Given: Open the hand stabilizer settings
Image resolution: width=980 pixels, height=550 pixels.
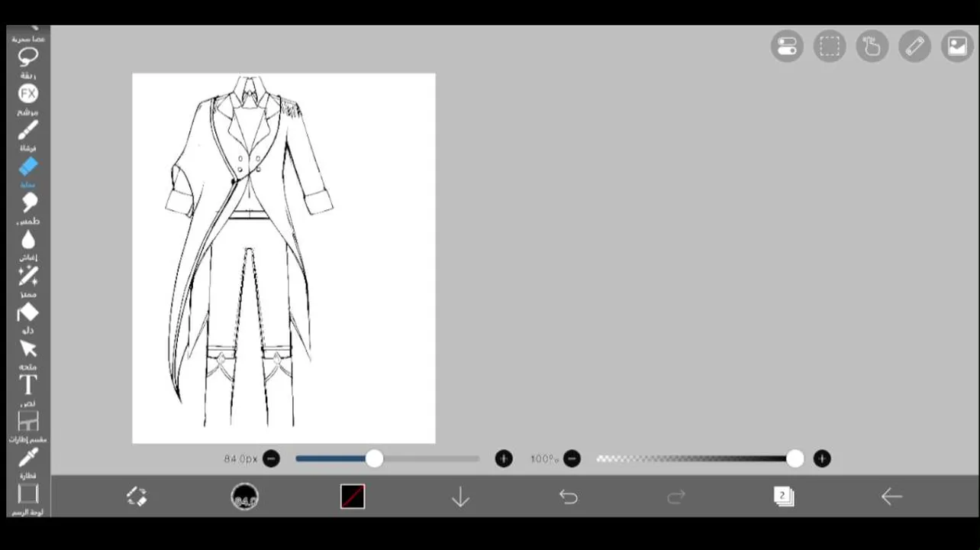Looking at the screenshot, I should (x=872, y=47).
